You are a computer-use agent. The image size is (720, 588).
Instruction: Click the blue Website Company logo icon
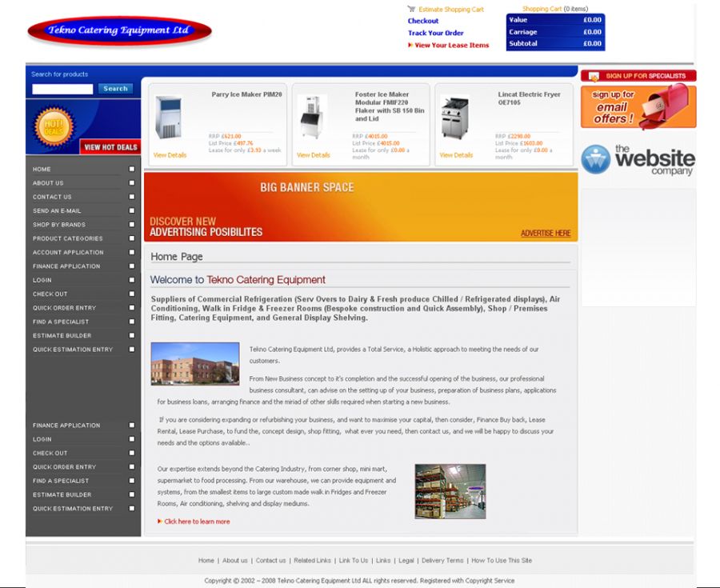tap(595, 159)
